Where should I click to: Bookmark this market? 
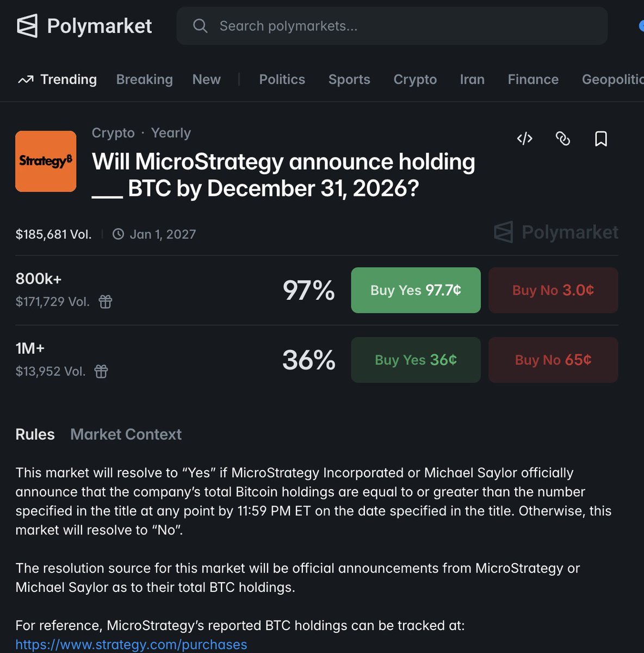(600, 139)
